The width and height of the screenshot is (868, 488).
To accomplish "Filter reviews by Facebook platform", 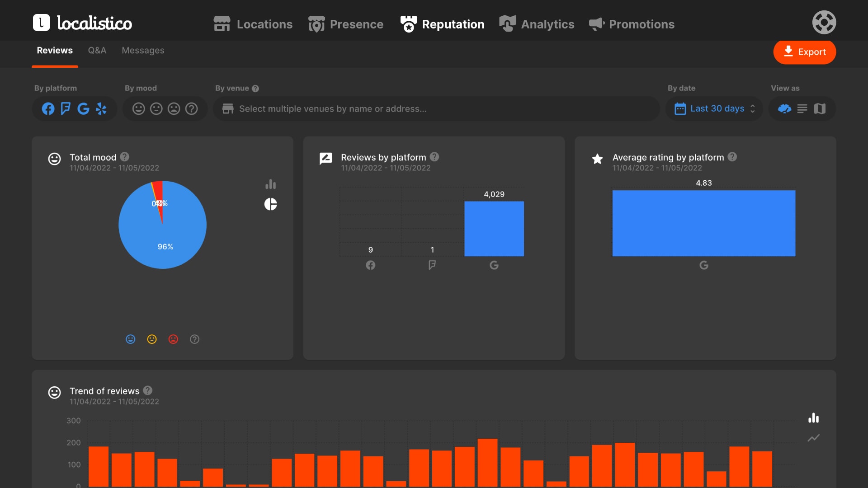I will point(48,109).
